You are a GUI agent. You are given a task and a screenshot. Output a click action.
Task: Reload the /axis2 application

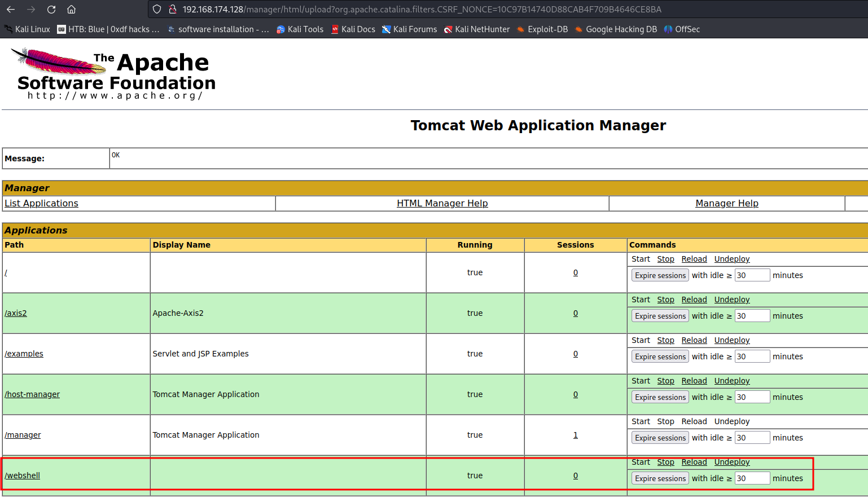click(694, 300)
